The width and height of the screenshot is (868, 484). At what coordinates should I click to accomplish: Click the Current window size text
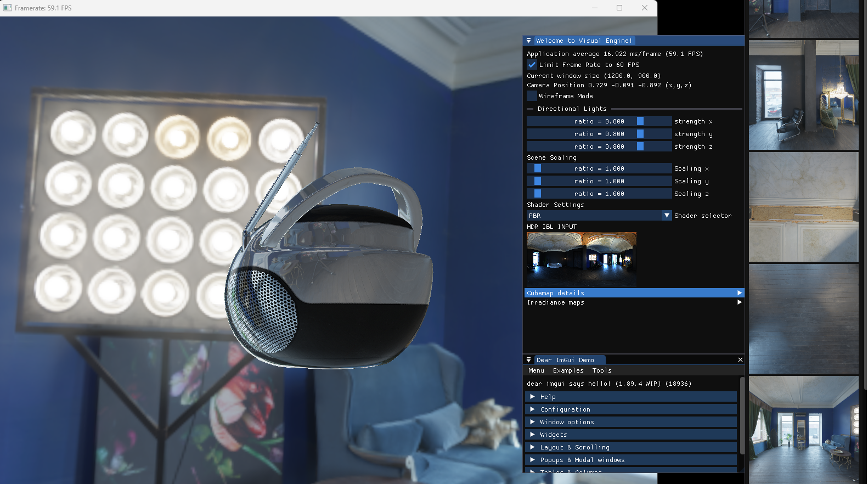[x=594, y=76]
